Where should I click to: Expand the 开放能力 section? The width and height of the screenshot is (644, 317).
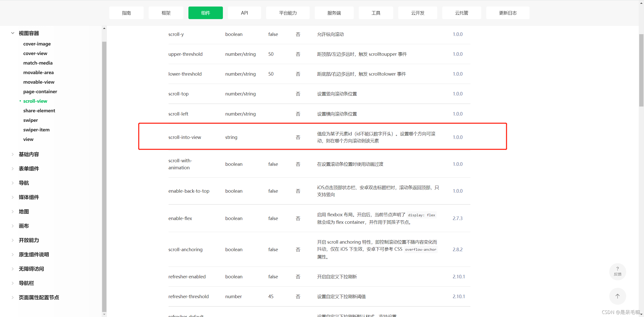coord(29,240)
